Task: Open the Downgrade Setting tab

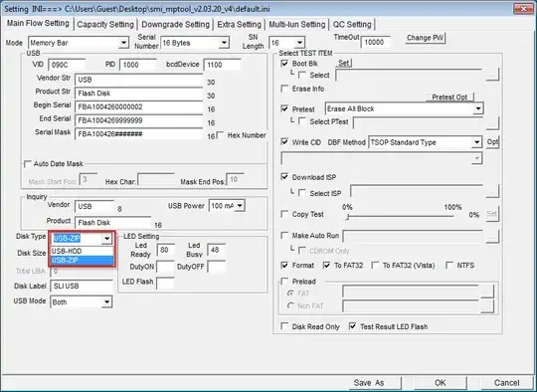Action: click(x=175, y=24)
